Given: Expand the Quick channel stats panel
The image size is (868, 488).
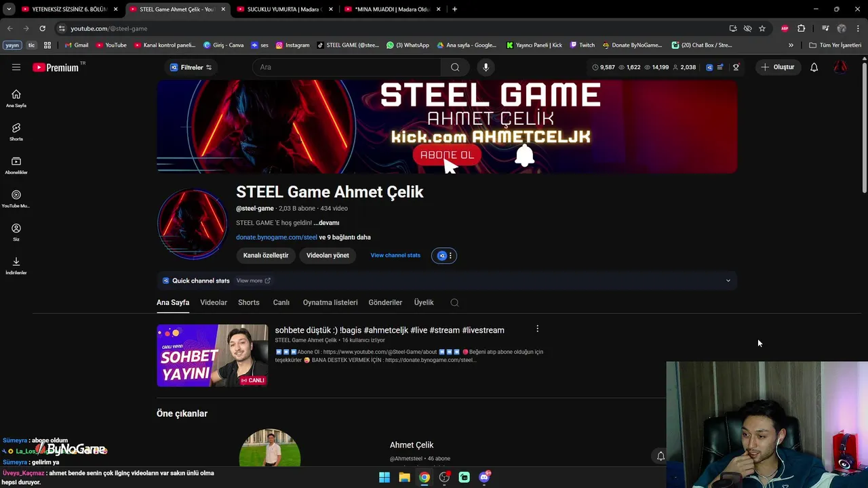Looking at the screenshot, I should pos(728,281).
